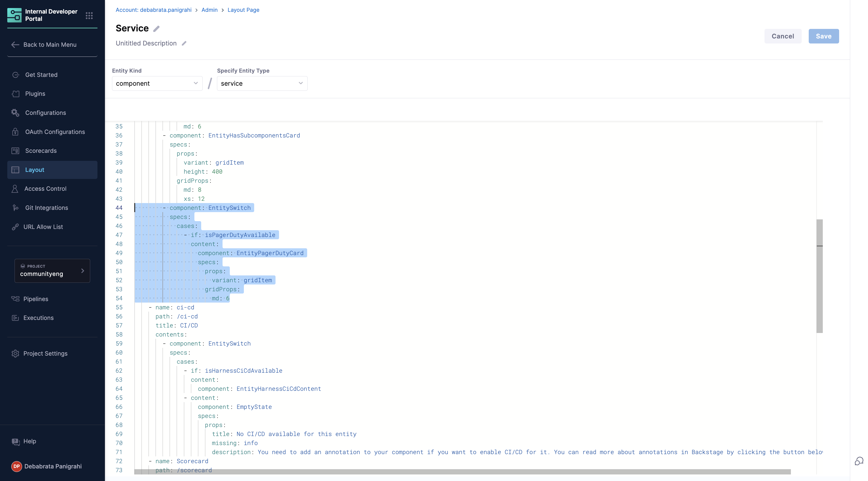868x481 pixels.
Task: Open the module switcher grid icon
Action: 89,16
